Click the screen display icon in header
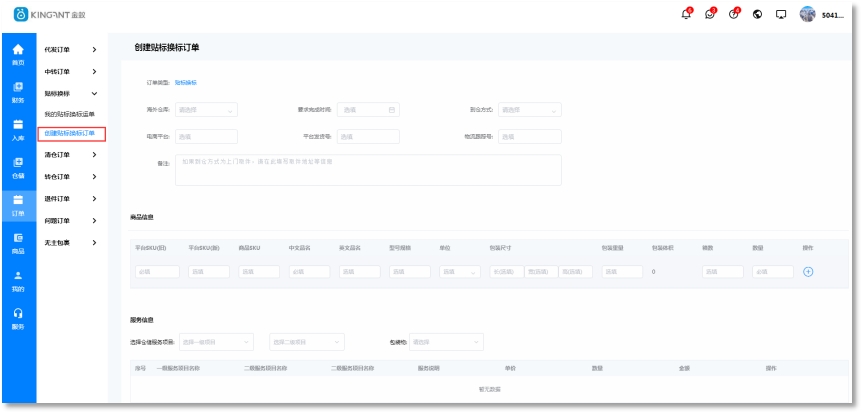 pyautogui.click(x=780, y=14)
